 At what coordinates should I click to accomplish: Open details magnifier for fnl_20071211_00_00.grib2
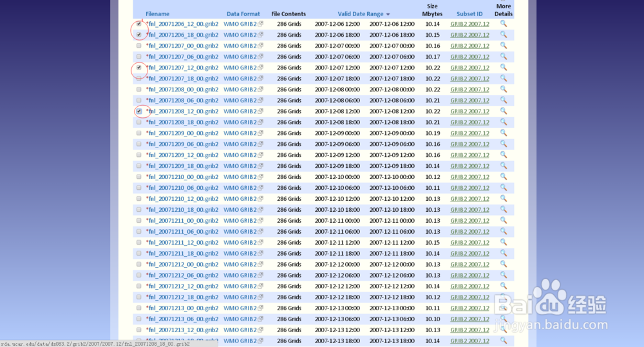504,220
